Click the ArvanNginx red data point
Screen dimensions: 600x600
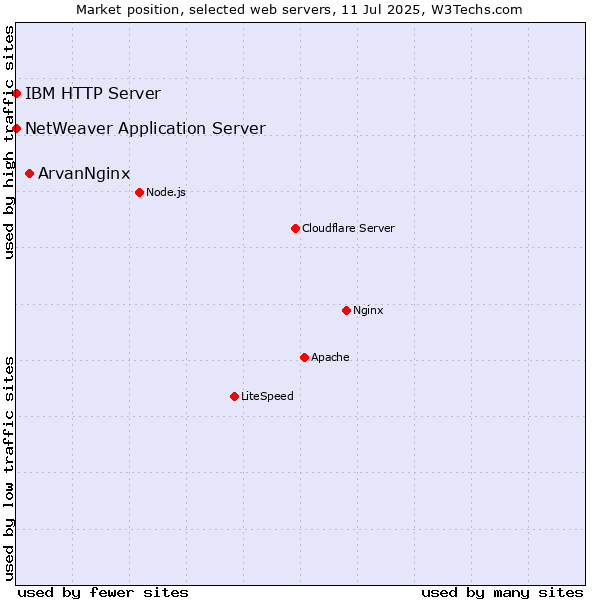coord(29,174)
